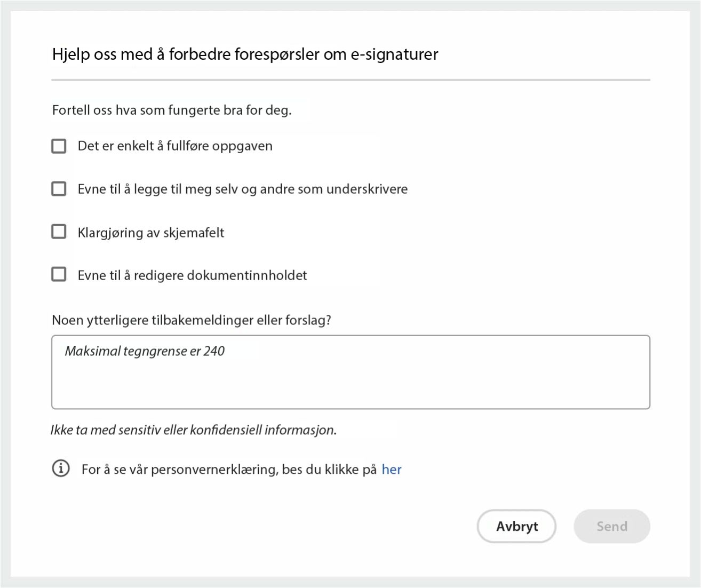701x588 pixels.
Task: Click the information icon near privacy statement
Action: pyautogui.click(x=61, y=468)
